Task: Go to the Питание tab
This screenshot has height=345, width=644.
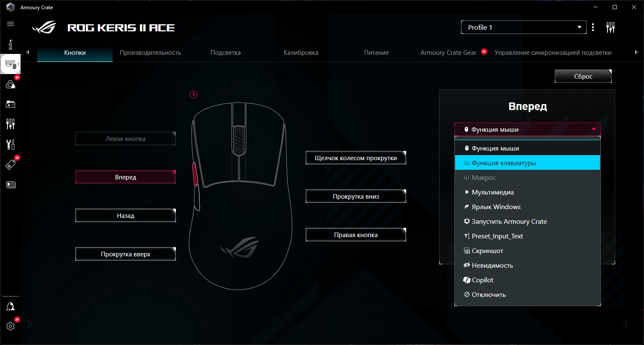Action: [376, 53]
